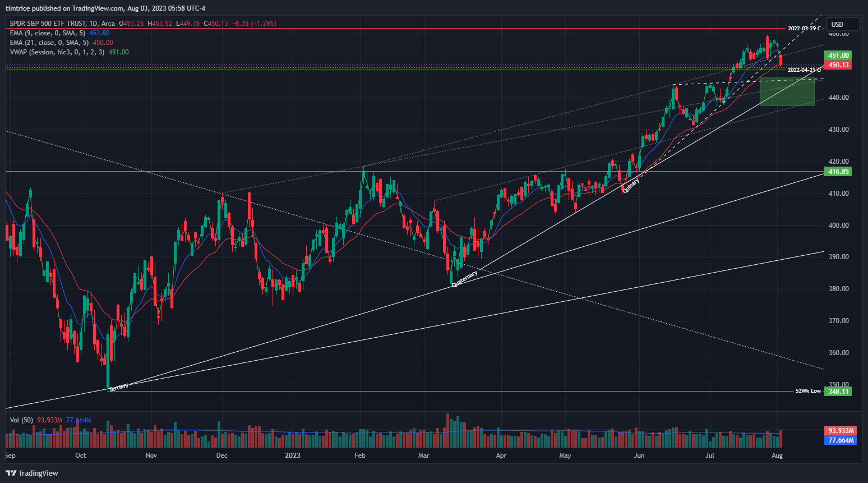Screen dimensions: 868x483
Task: Select the Tertiary trendline label
Action: tap(119, 387)
